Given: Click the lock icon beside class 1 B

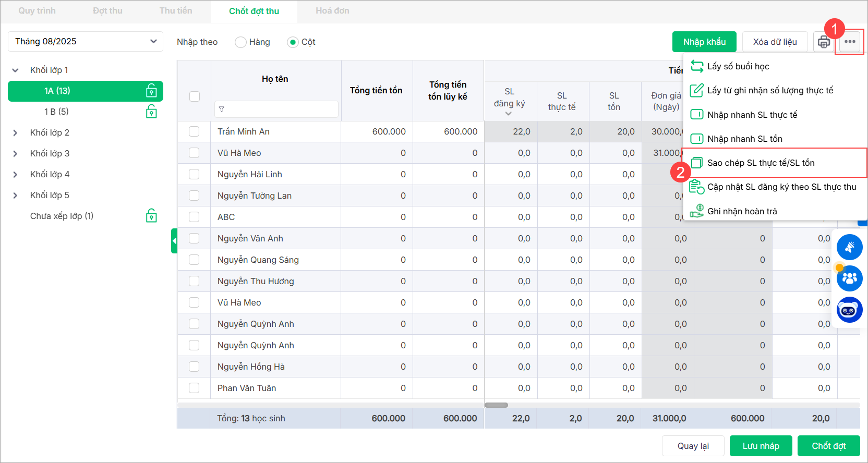Looking at the screenshot, I should (x=151, y=112).
